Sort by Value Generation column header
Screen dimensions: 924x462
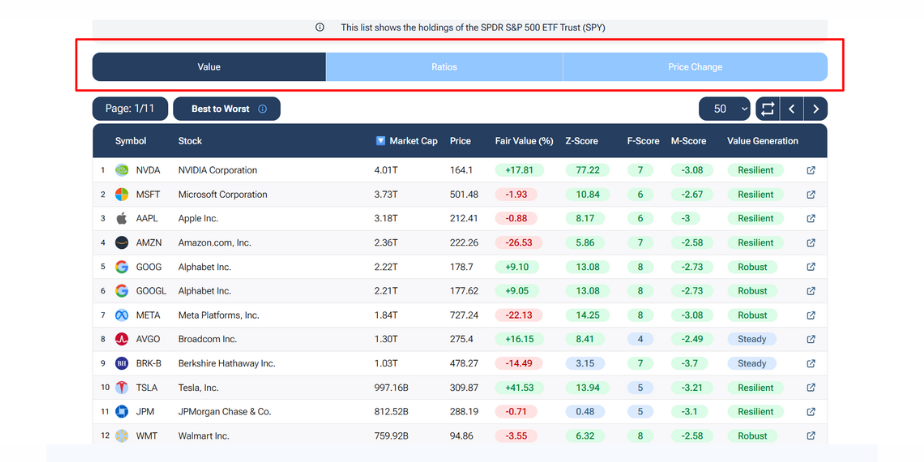(x=763, y=141)
